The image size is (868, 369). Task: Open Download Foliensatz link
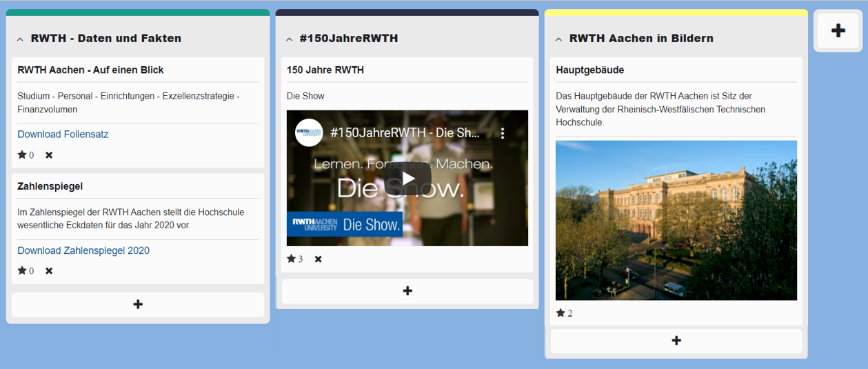(x=63, y=134)
